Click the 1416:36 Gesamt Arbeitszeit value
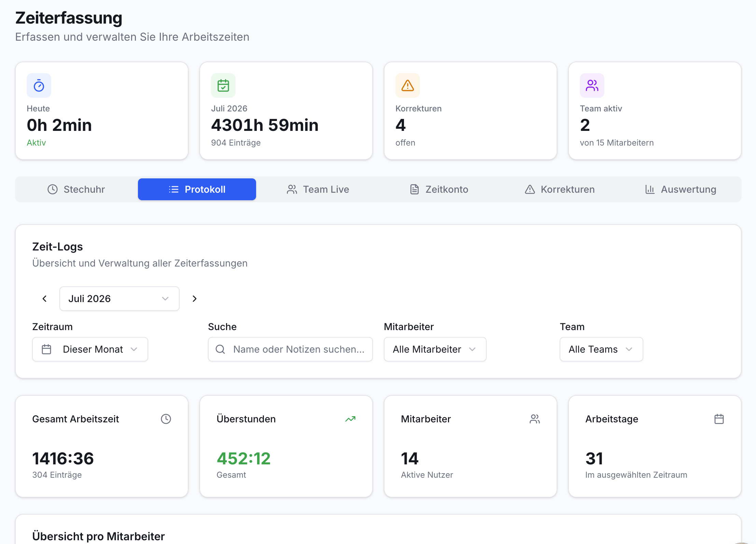This screenshot has height=544, width=756. coord(63,459)
